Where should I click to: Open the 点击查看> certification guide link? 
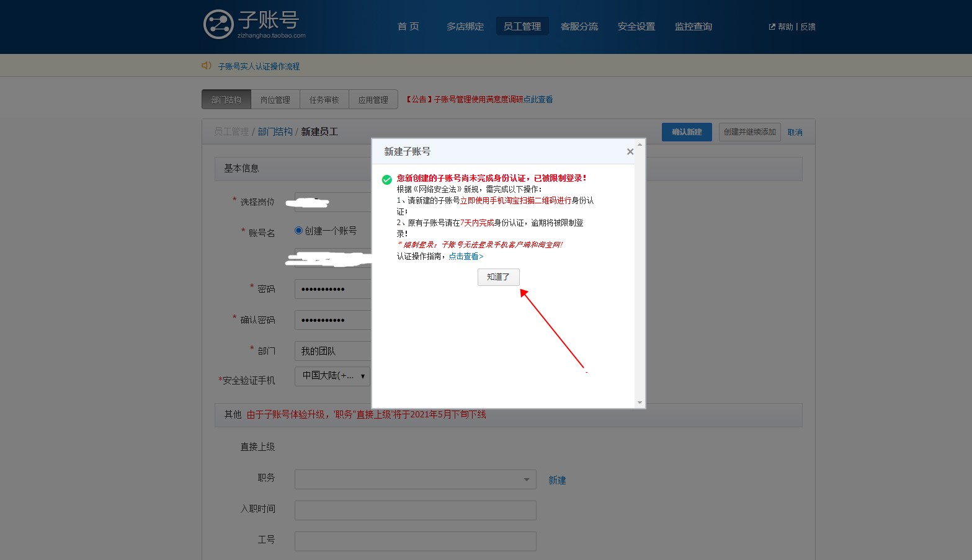pyautogui.click(x=464, y=256)
